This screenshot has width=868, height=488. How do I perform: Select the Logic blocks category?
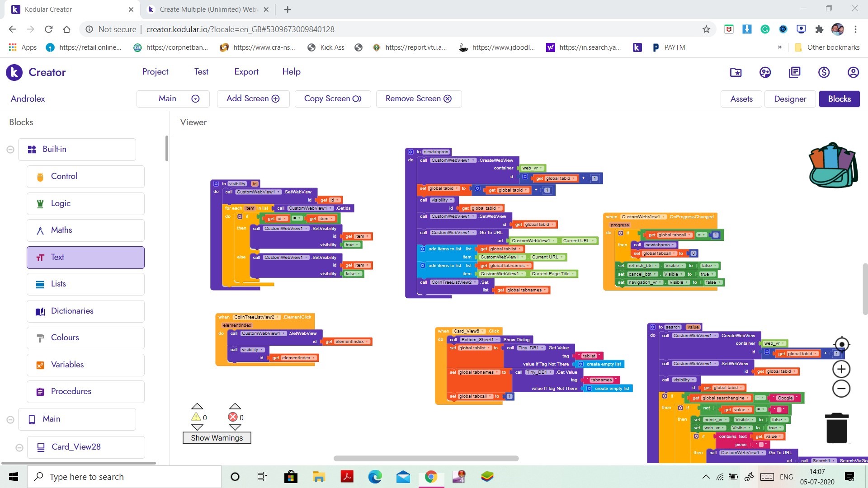[x=85, y=204]
